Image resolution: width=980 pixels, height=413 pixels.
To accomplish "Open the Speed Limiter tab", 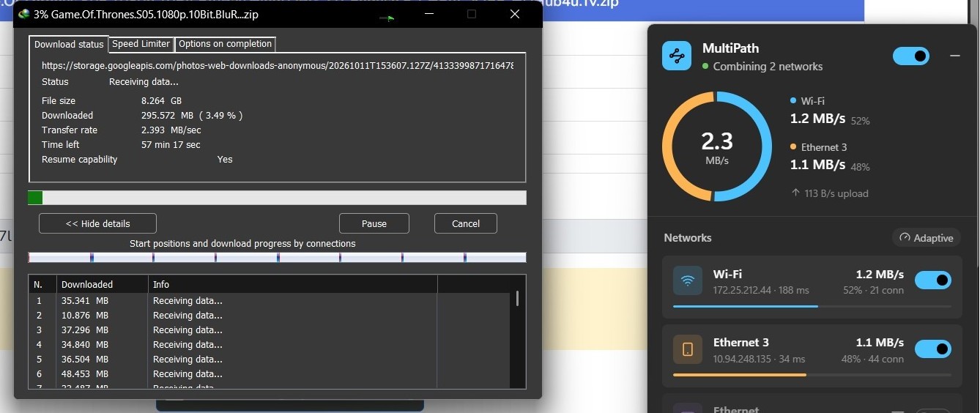I will click(x=141, y=44).
